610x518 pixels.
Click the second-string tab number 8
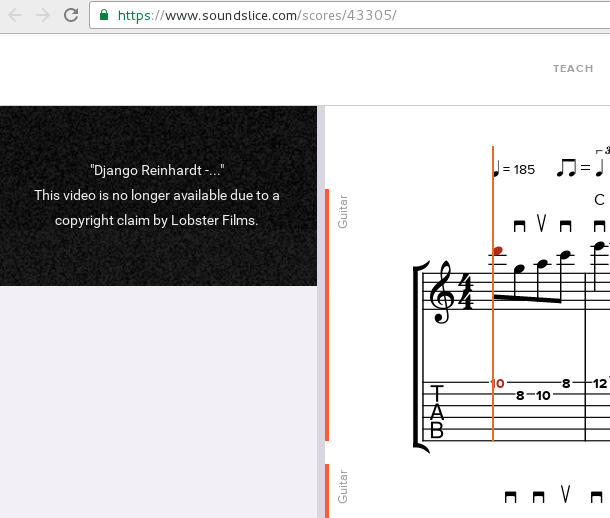click(x=520, y=396)
